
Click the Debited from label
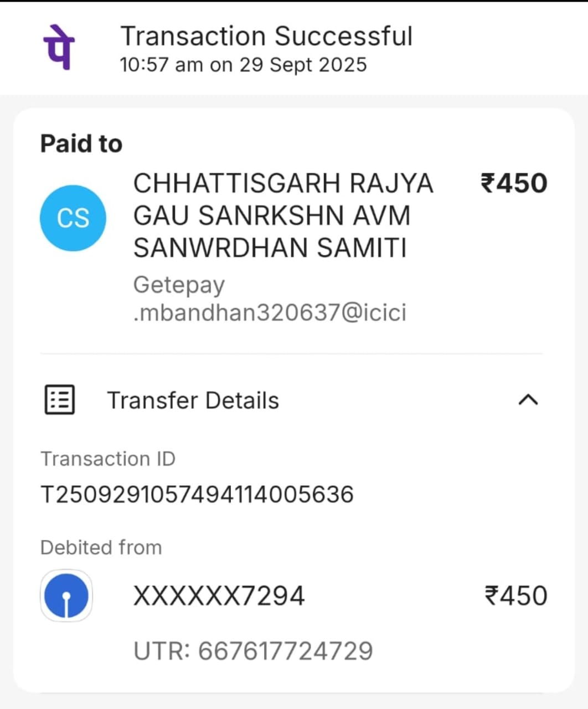tap(101, 547)
